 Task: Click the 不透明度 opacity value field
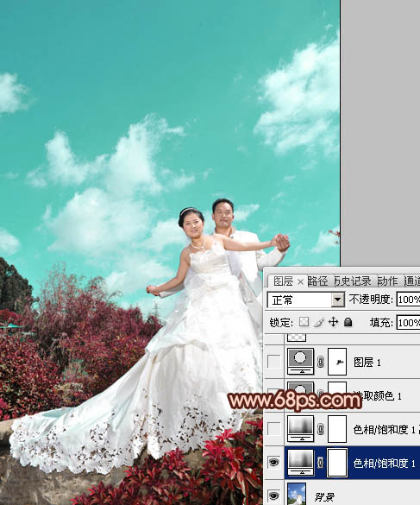(x=408, y=300)
